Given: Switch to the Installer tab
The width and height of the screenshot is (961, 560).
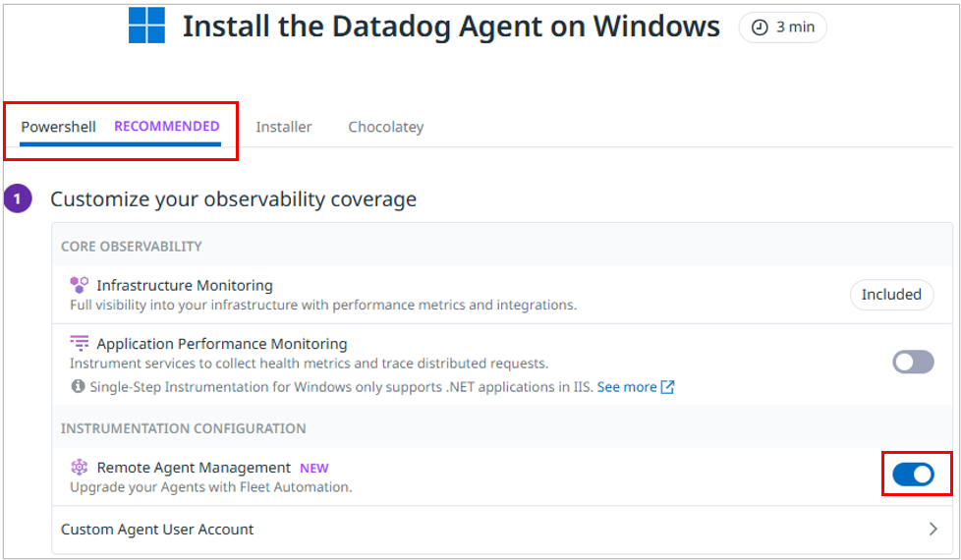Looking at the screenshot, I should (x=284, y=127).
